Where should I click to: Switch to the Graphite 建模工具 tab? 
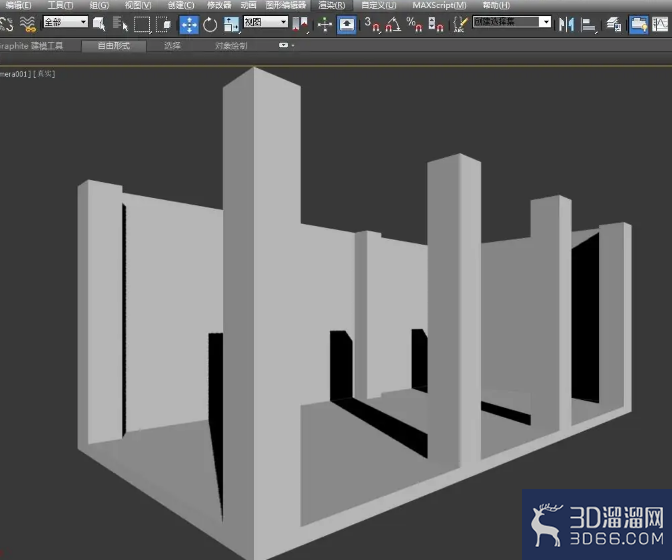coord(31,45)
